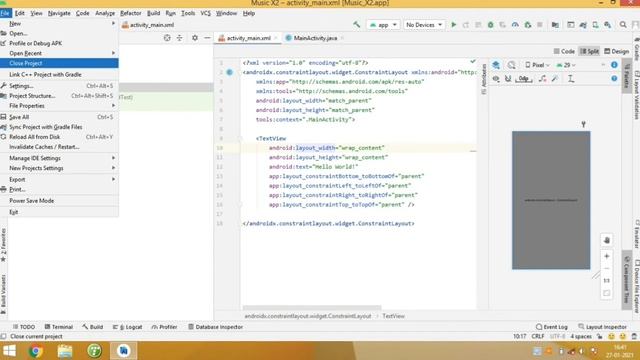The width and height of the screenshot is (640, 360).
Task: Toggle the view options eye icon
Action: tap(496, 79)
